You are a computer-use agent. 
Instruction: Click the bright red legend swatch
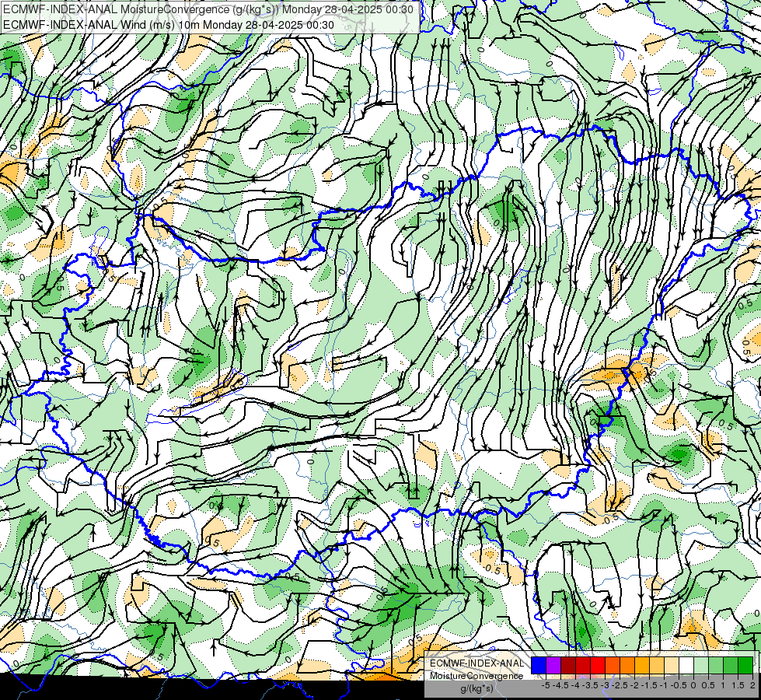click(598, 665)
